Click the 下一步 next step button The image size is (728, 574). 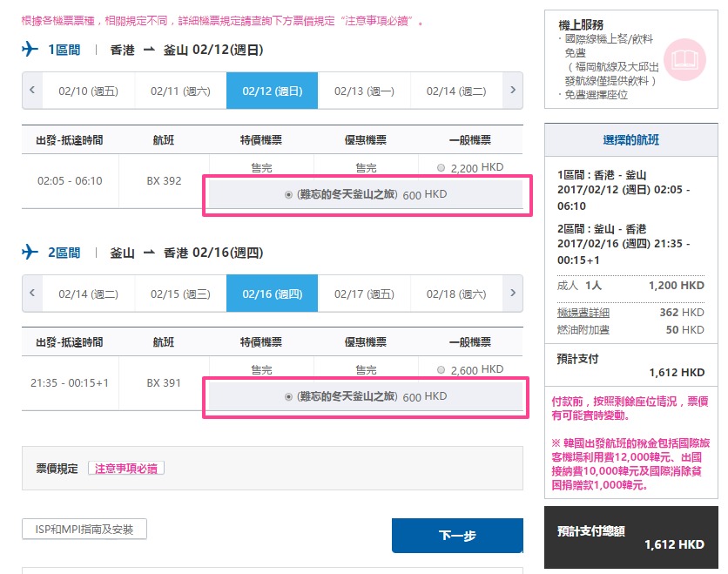457,536
